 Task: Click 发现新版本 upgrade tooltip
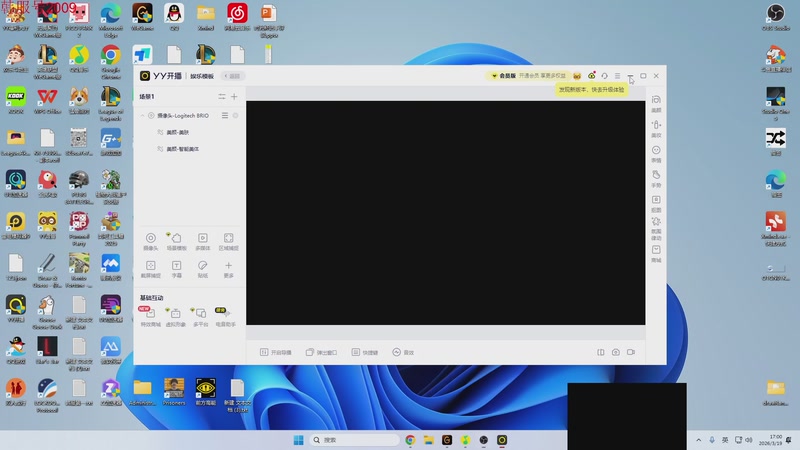tap(591, 90)
